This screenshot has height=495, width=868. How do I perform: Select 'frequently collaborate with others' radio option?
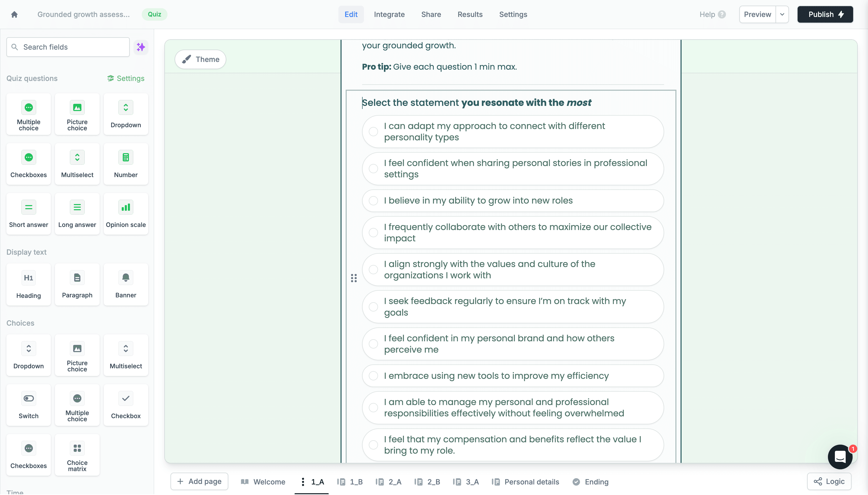(x=373, y=233)
